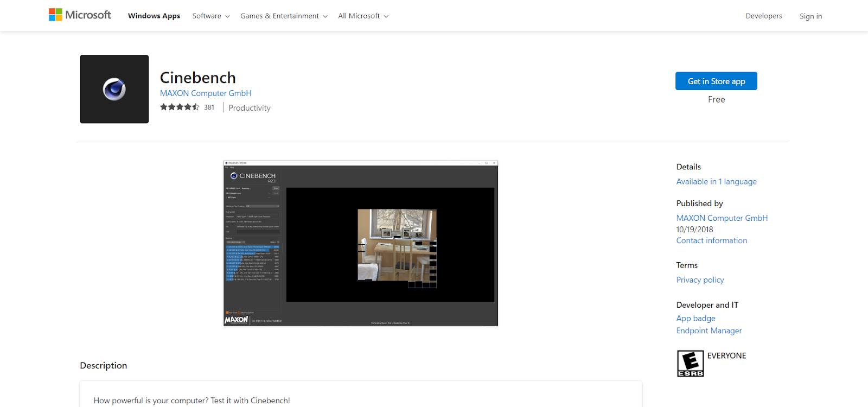Click the Productivity category link
The height and width of the screenshot is (407, 868).
pyautogui.click(x=250, y=108)
